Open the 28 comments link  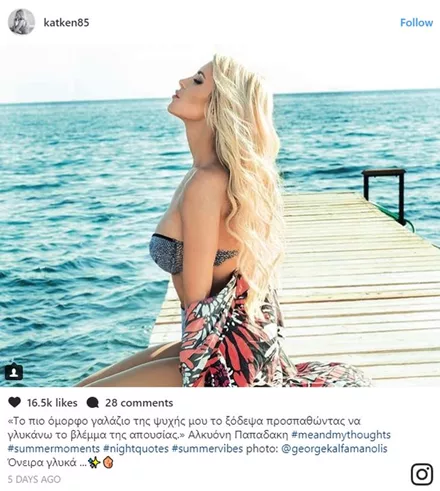point(139,403)
